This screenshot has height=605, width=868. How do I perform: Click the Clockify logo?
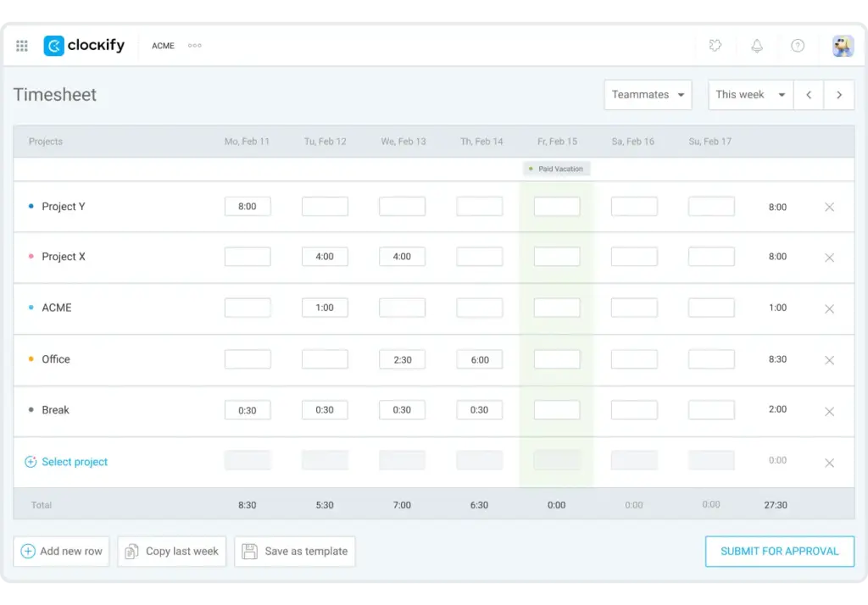point(83,46)
